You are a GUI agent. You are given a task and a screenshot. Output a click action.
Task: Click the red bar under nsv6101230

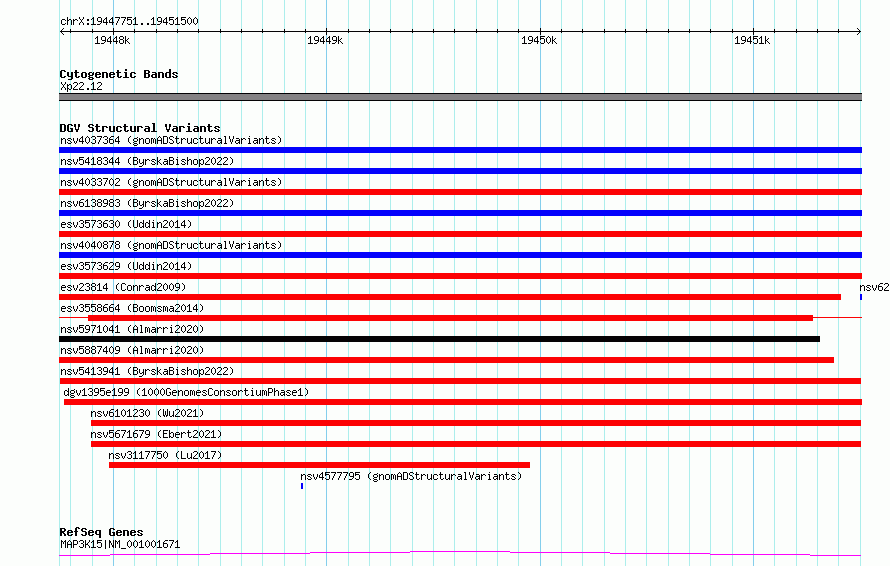point(476,423)
